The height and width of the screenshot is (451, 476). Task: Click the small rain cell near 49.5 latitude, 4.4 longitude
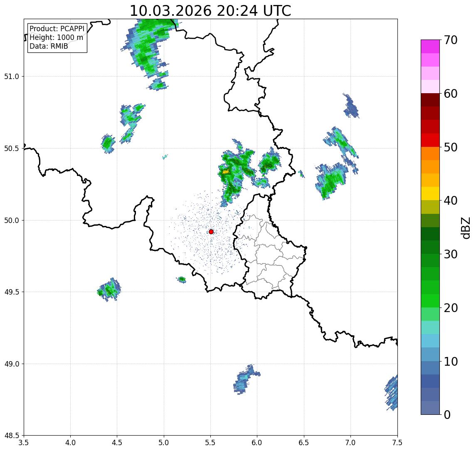coord(109,290)
